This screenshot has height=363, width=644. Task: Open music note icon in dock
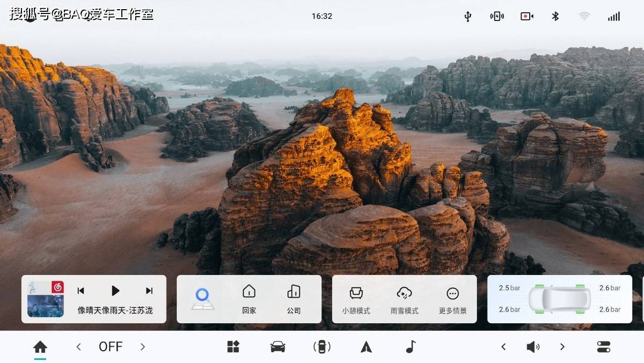(411, 347)
